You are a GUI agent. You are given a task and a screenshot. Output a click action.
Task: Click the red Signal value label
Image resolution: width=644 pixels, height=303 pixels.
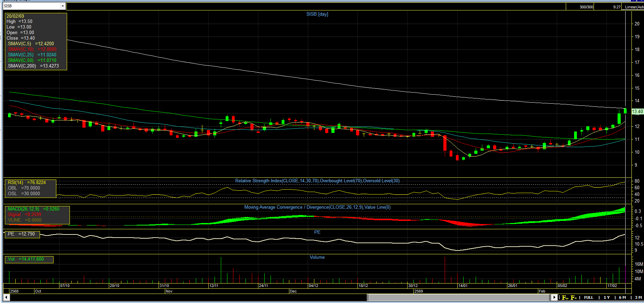point(24,214)
